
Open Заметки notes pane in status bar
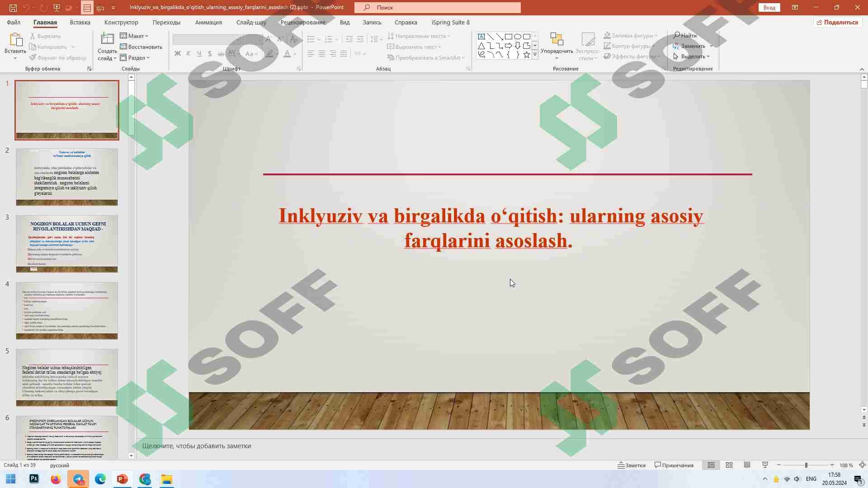pos(632,465)
